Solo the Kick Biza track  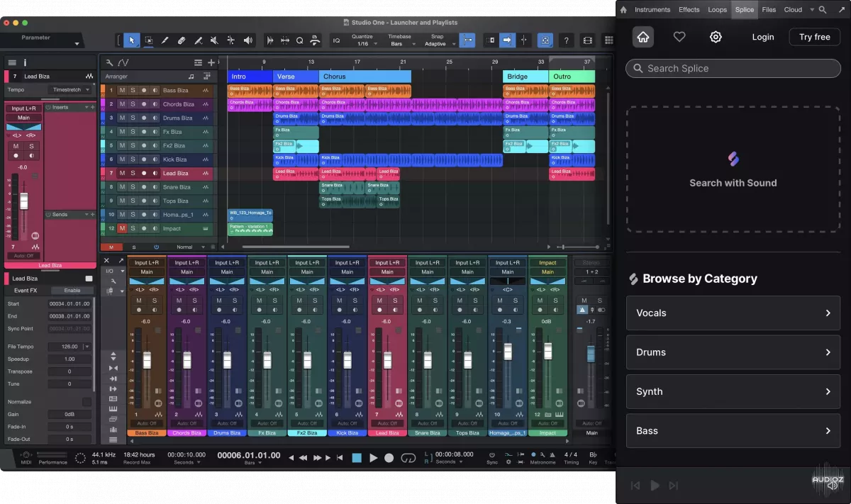coord(133,159)
